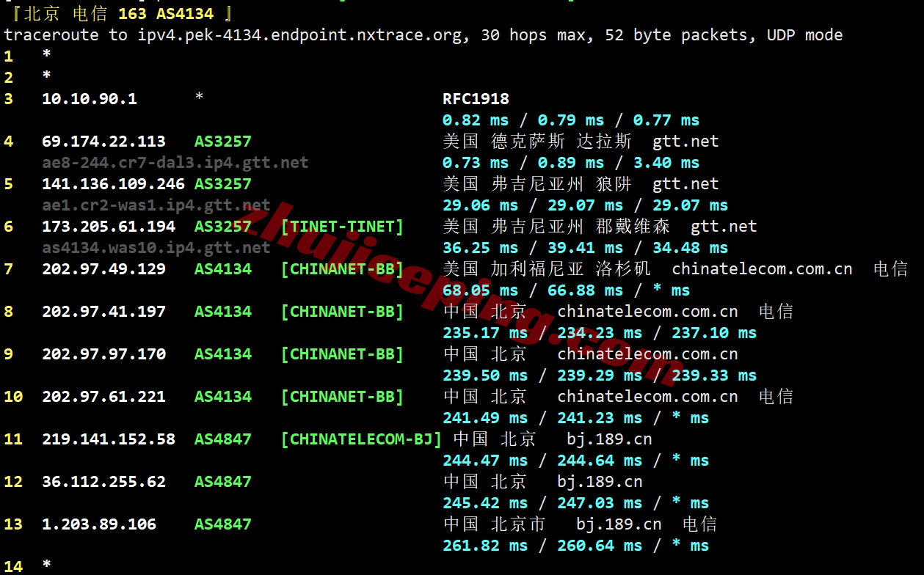The image size is (924, 575).
Task: Click the IP address 141.136.109.246
Action: point(113,184)
